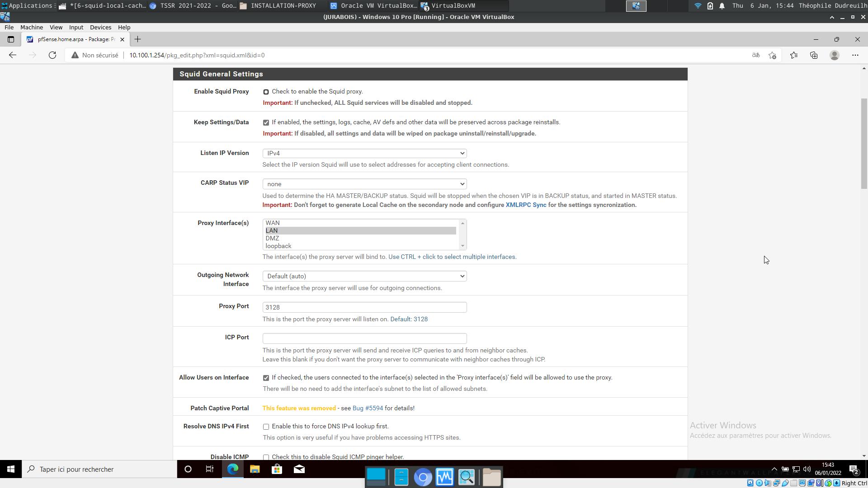Uncheck the Keep Settings/Data checkbox
This screenshot has height=488, width=868.
(x=266, y=122)
